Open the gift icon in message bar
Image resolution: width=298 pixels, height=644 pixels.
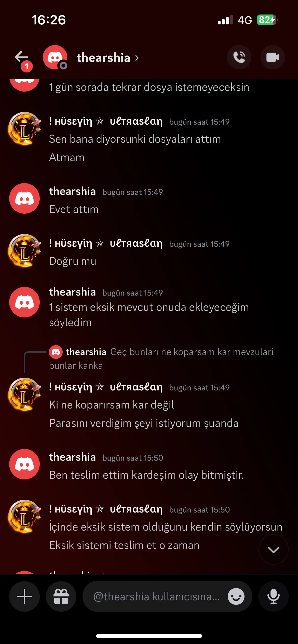coord(61,596)
